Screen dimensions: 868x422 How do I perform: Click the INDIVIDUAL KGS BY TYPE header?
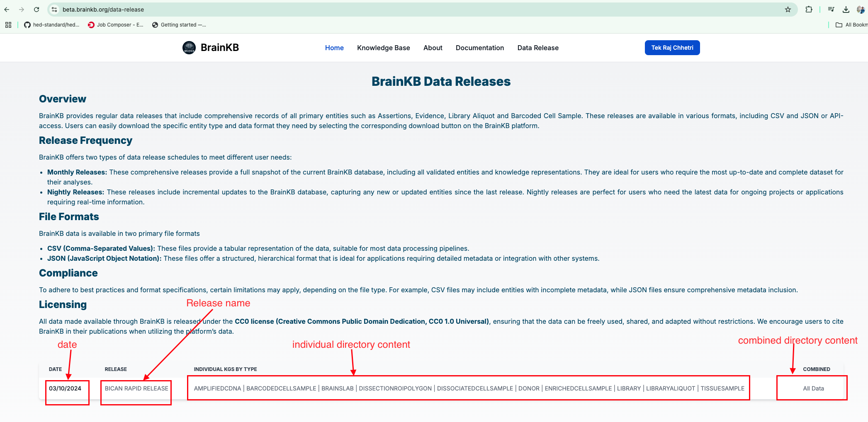pyautogui.click(x=225, y=369)
